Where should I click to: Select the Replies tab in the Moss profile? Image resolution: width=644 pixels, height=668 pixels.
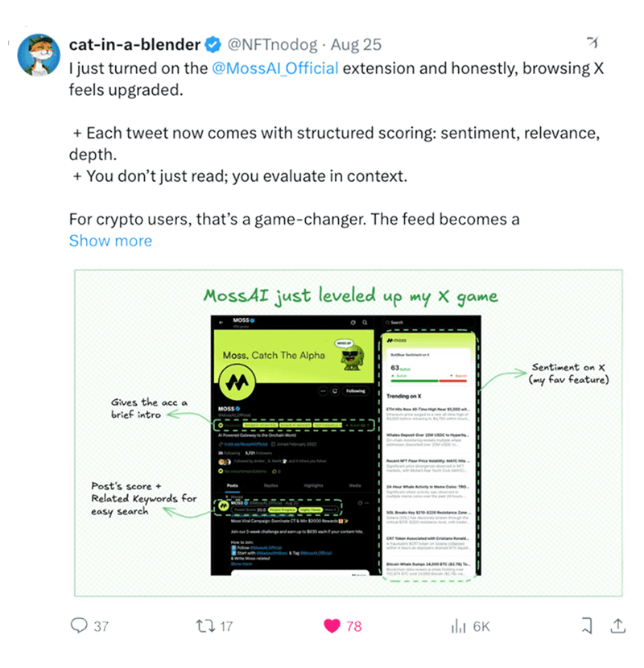(x=273, y=486)
